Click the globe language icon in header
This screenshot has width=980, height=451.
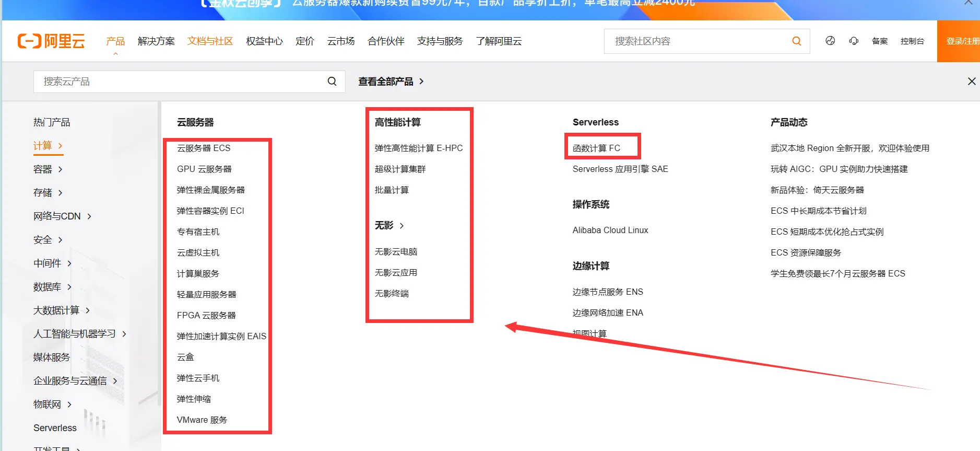830,41
